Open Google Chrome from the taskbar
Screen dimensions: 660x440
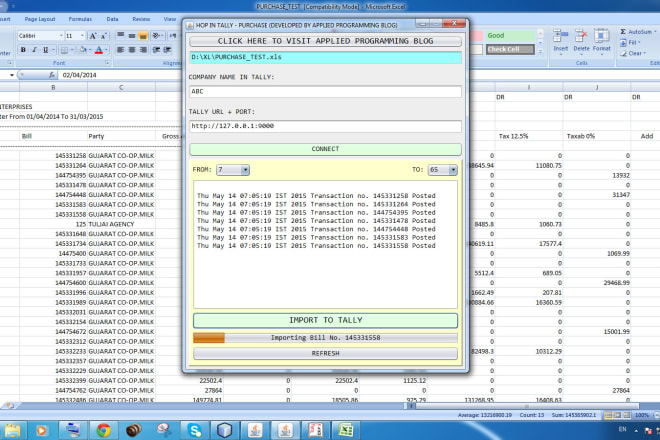click(104, 430)
